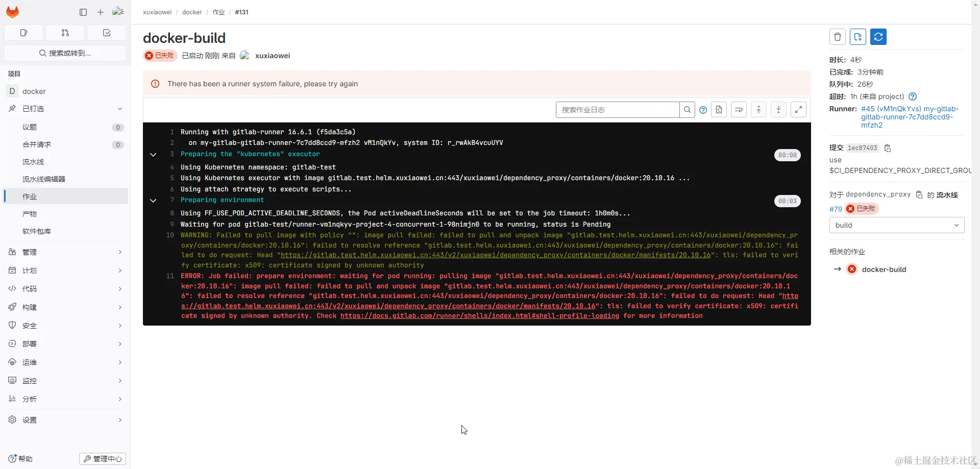
Task: Open job log search help icon
Action: pyautogui.click(x=703, y=110)
